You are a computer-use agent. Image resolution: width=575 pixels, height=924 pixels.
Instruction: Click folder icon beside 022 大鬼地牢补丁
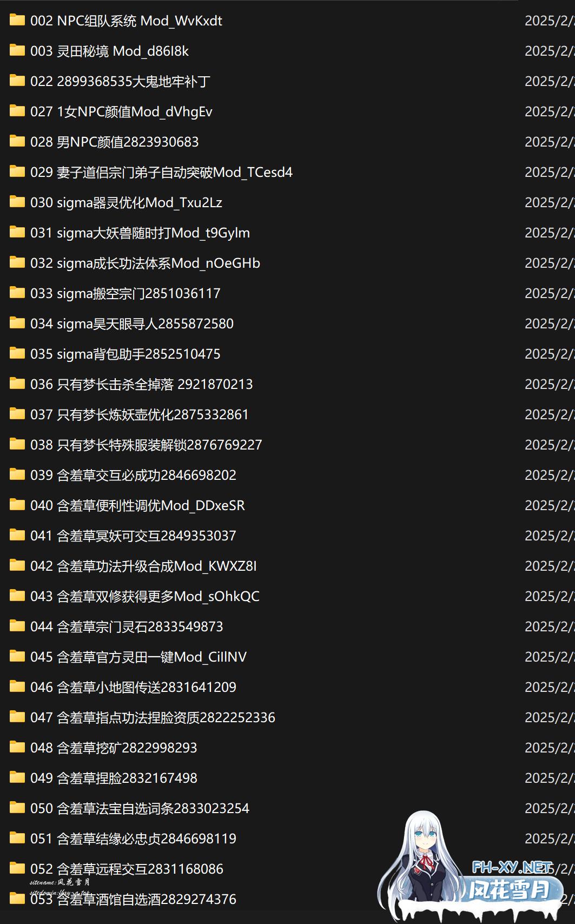(x=17, y=81)
